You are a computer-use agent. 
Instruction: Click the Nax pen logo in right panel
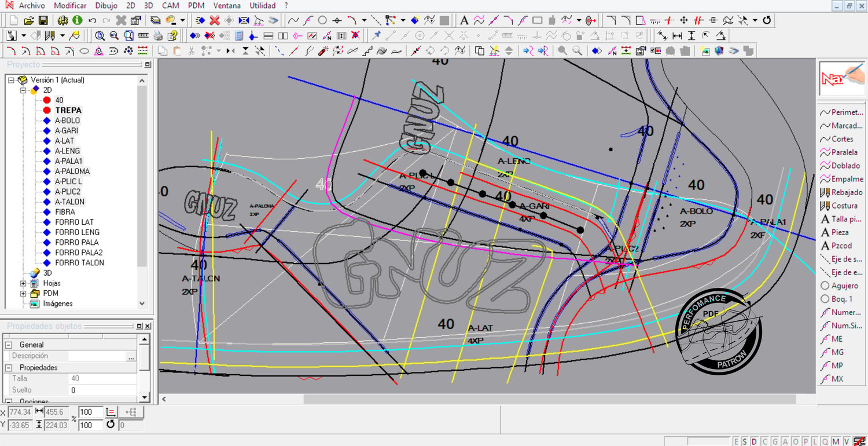[842, 78]
